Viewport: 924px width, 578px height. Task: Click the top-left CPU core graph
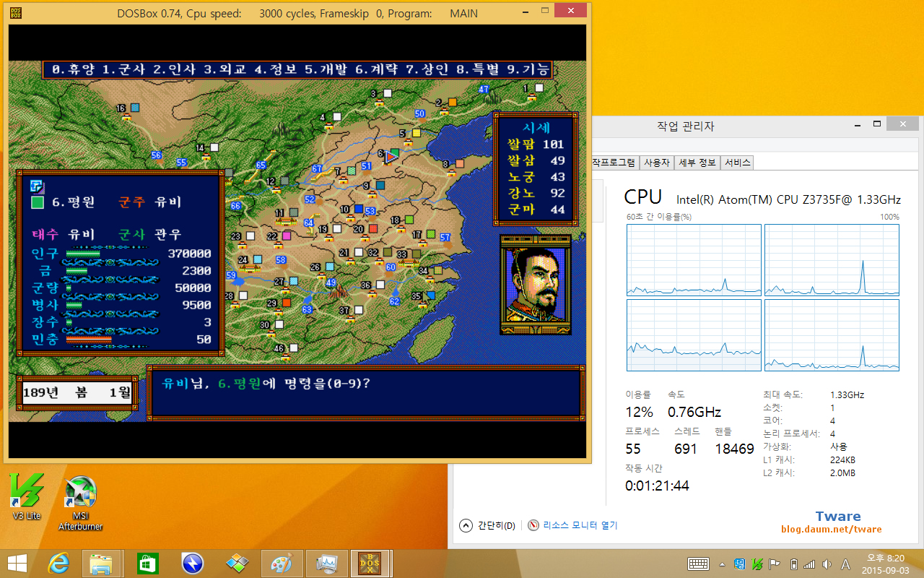(x=694, y=260)
